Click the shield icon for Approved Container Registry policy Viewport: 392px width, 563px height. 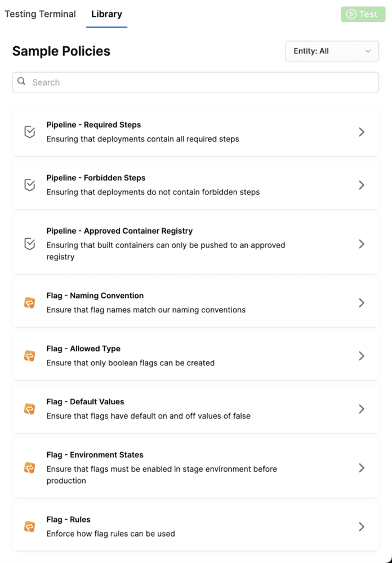point(30,244)
